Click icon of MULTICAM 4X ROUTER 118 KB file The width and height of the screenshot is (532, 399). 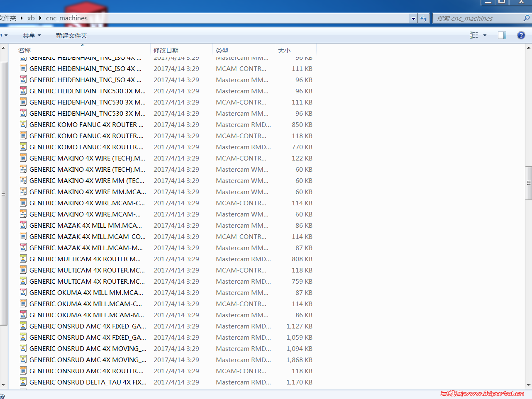(23, 270)
